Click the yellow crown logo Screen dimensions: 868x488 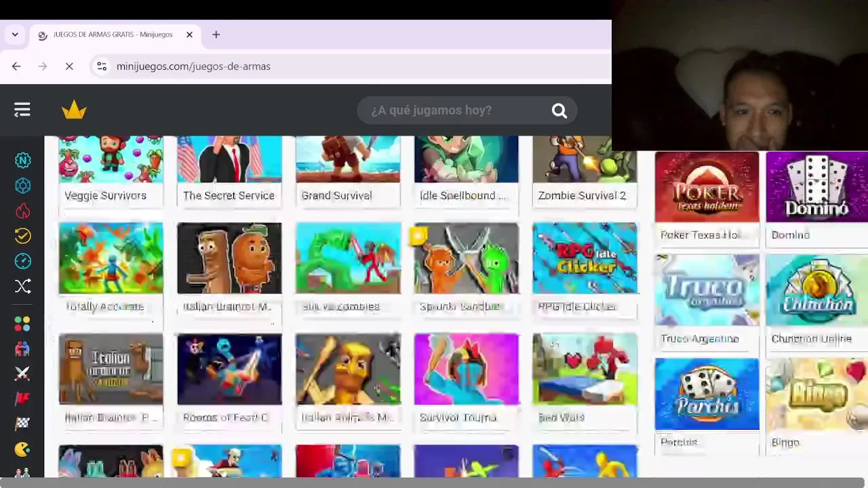click(74, 110)
